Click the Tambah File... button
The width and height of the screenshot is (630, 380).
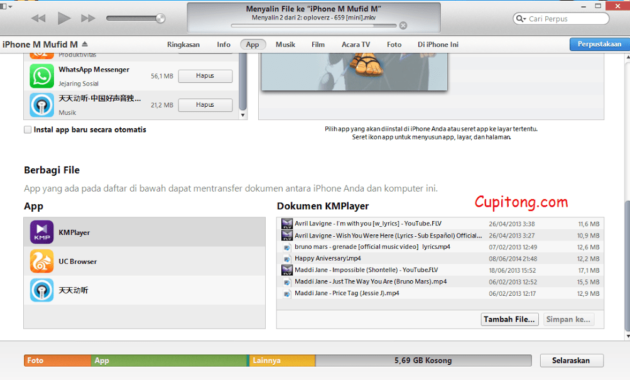tap(509, 319)
